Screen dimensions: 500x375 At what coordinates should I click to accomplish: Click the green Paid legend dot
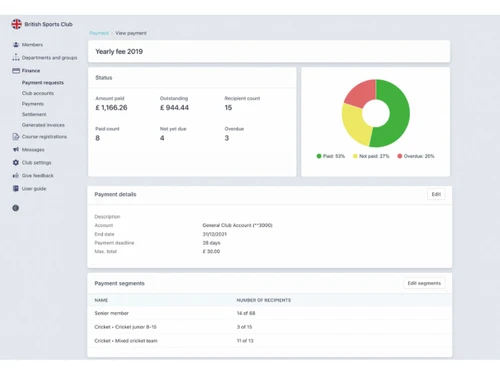tap(319, 156)
